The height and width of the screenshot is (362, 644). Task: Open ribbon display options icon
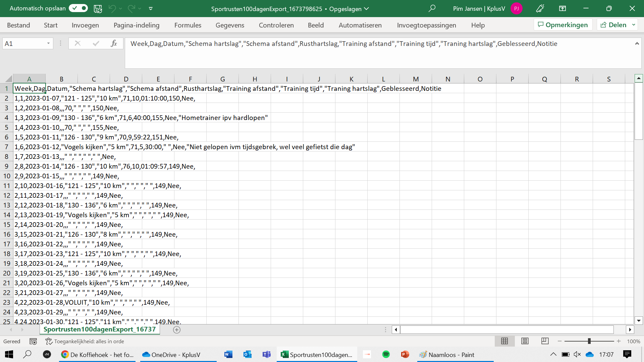tap(562, 8)
